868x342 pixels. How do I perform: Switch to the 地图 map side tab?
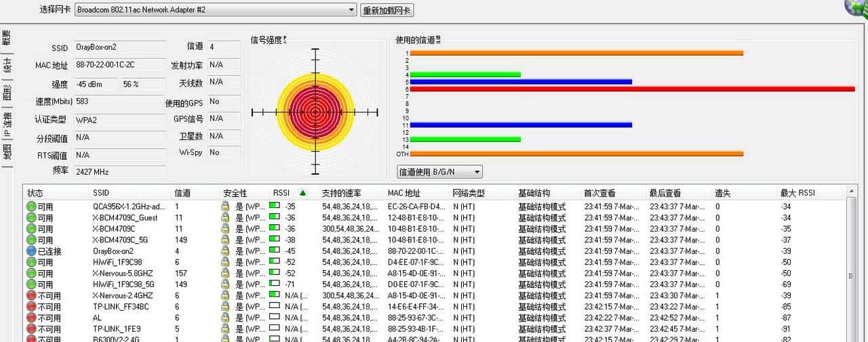7,152
